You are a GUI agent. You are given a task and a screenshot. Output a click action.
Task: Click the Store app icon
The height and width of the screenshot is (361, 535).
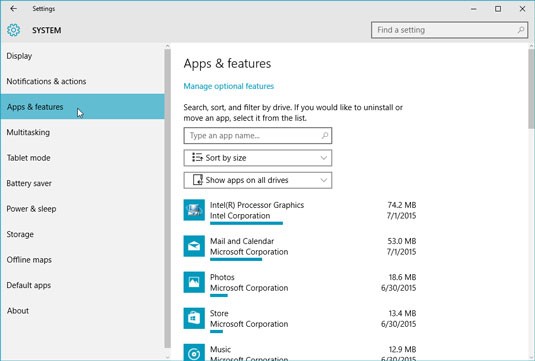pos(194,318)
